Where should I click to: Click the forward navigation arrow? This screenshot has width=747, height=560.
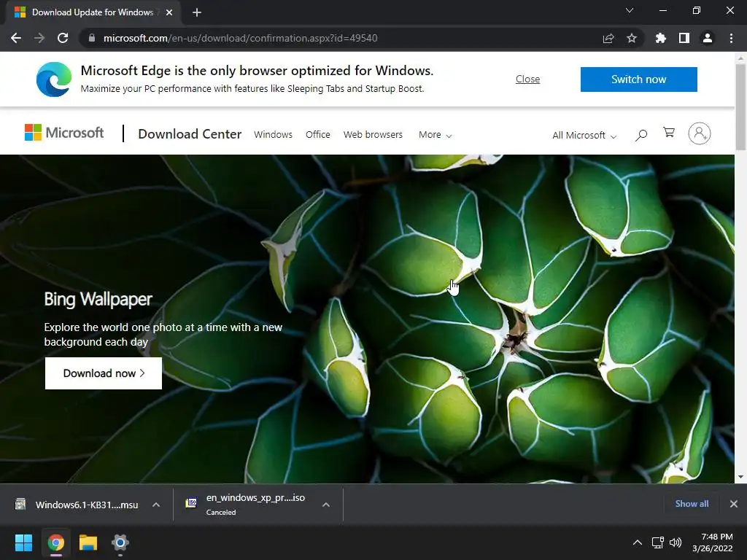pyautogui.click(x=39, y=38)
